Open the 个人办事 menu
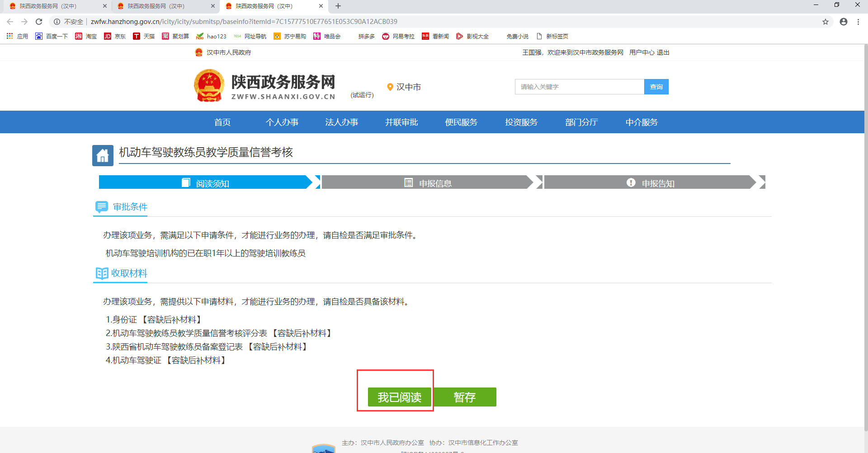Image resolution: width=868 pixels, height=453 pixels. click(282, 122)
